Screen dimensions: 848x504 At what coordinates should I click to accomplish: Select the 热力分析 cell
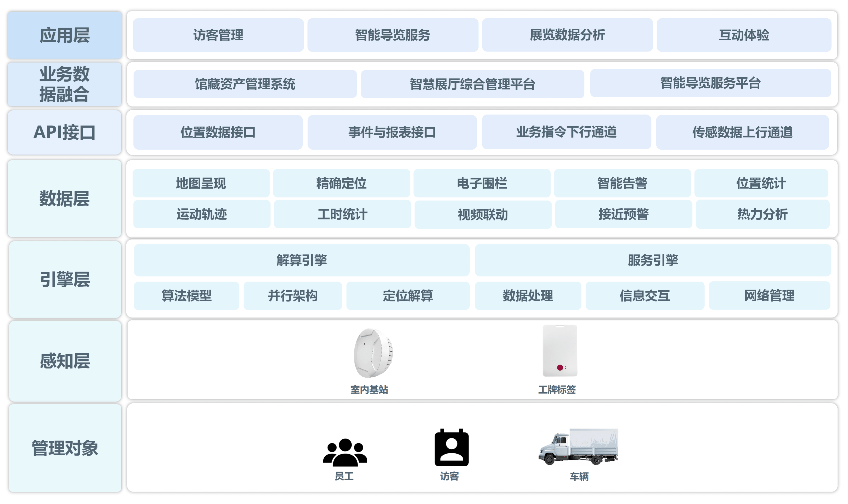(762, 214)
